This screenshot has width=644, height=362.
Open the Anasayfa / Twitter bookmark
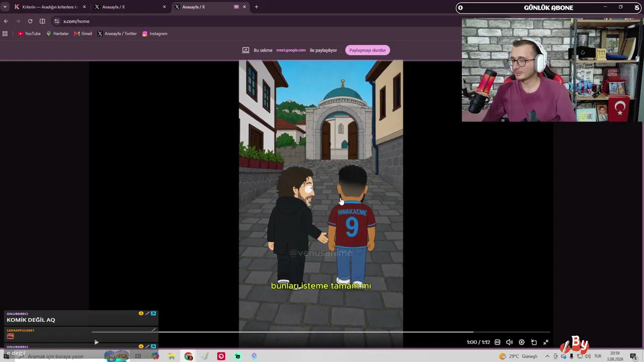pos(117,34)
